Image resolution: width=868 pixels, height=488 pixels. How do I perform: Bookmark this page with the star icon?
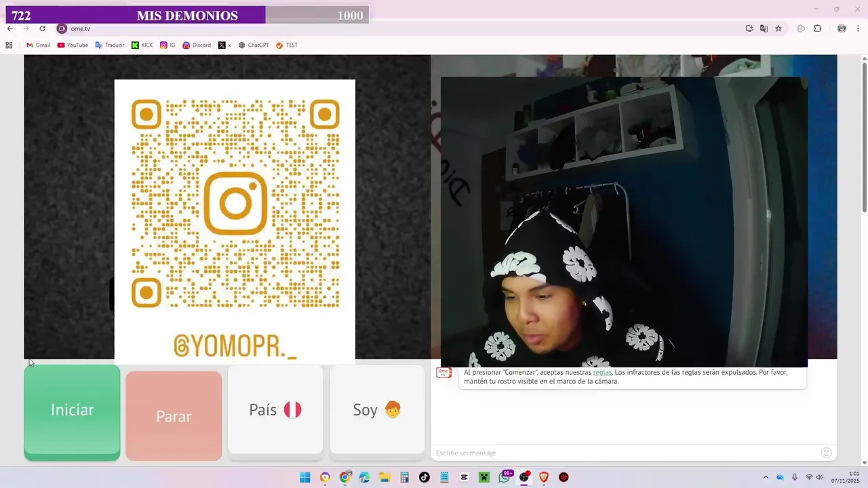[778, 28]
